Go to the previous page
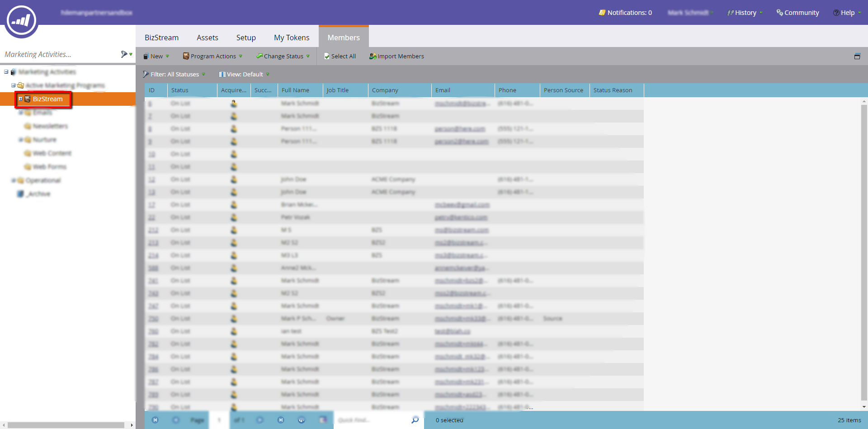Viewport: 868px width, 429px height. click(x=175, y=420)
